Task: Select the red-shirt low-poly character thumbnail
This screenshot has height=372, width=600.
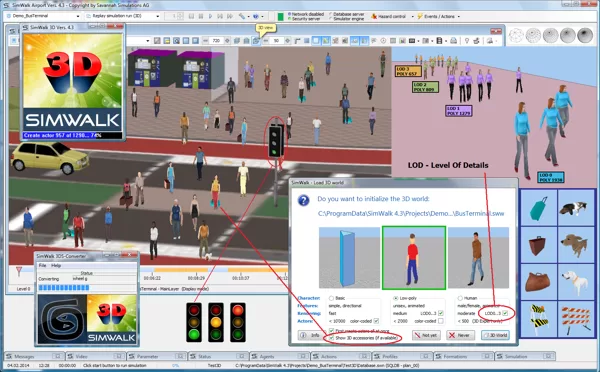Action: pyautogui.click(x=414, y=258)
